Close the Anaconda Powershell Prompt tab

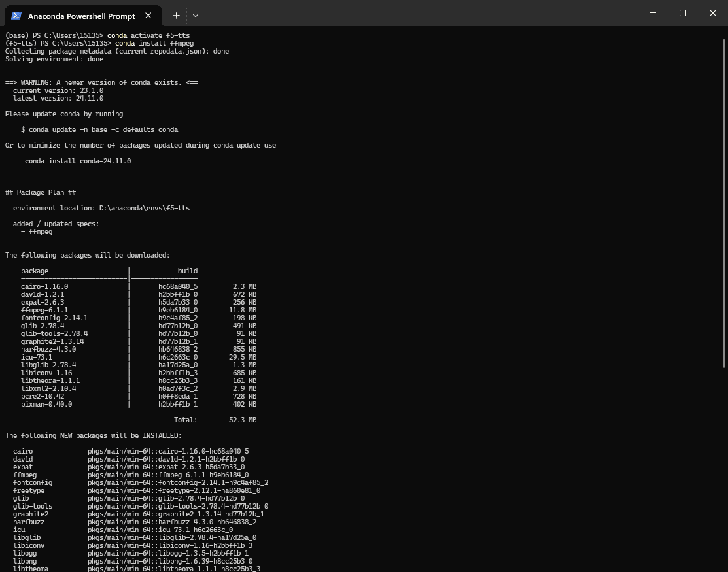pos(150,16)
